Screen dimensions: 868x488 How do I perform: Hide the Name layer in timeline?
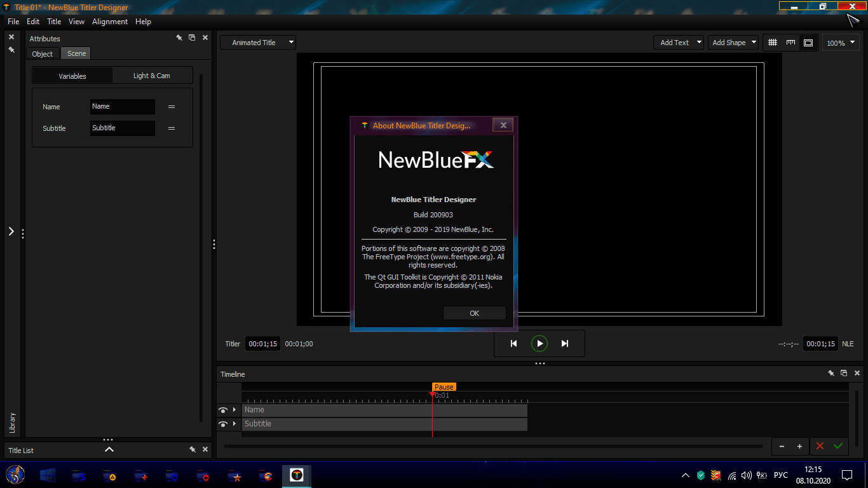[223, 410]
